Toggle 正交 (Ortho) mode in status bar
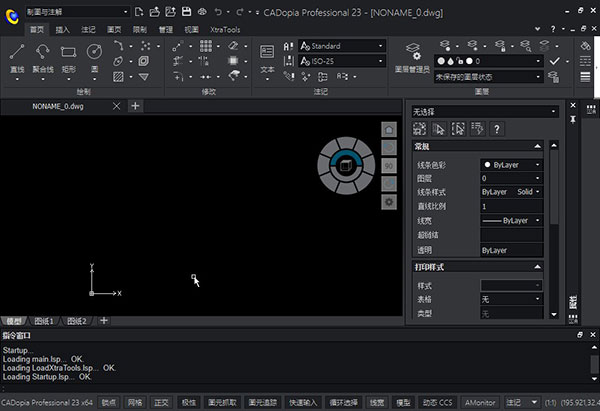Viewport: 600px width, 411px height. point(162,402)
